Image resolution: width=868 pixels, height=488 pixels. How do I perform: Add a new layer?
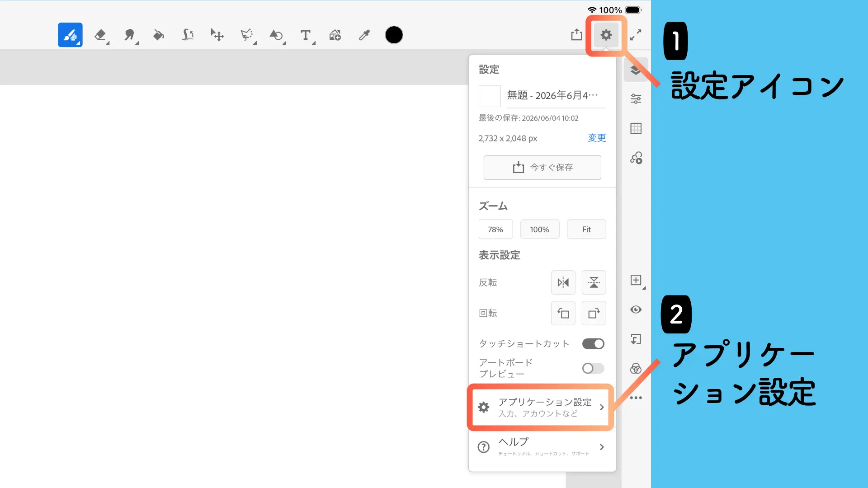636,280
